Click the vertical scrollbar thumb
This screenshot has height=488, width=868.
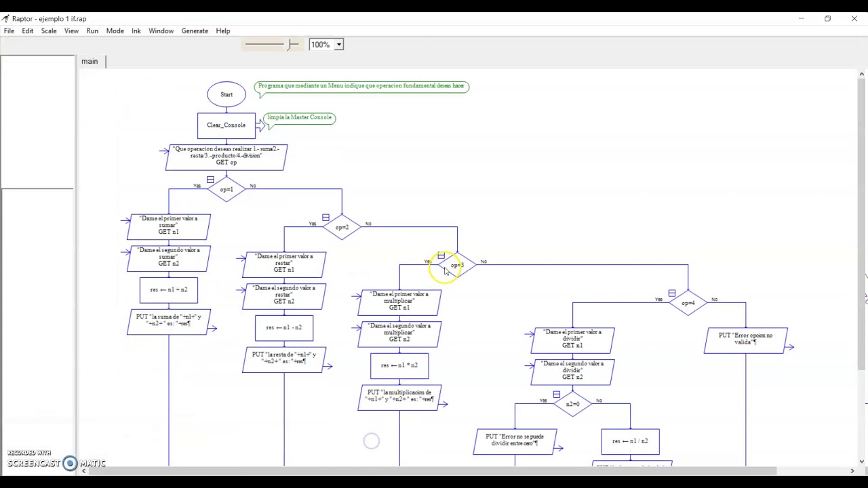862,225
